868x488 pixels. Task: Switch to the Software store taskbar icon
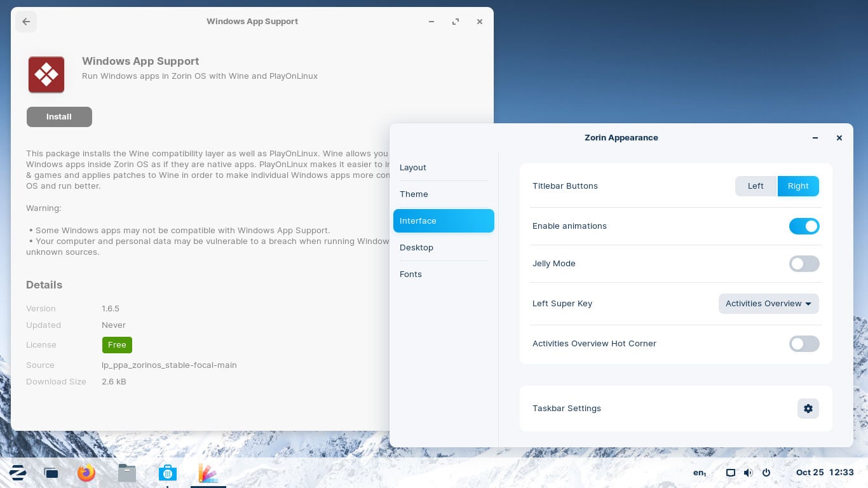click(x=167, y=473)
